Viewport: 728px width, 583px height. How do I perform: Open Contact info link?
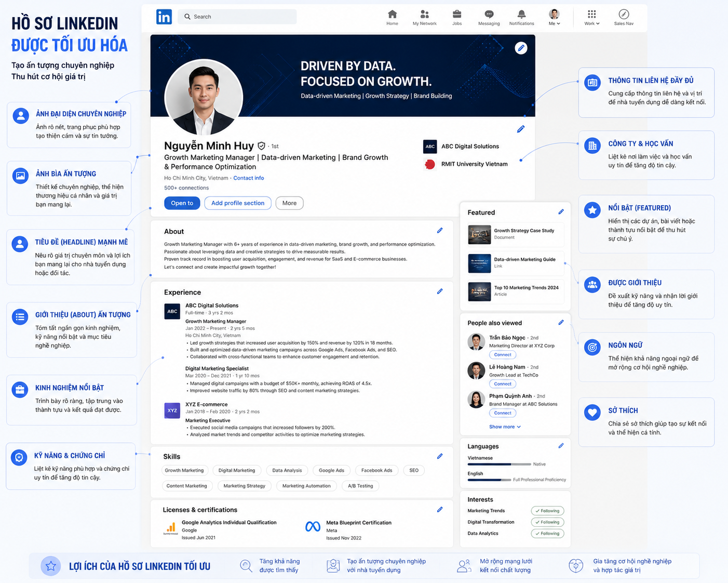click(x=249, y=178)
